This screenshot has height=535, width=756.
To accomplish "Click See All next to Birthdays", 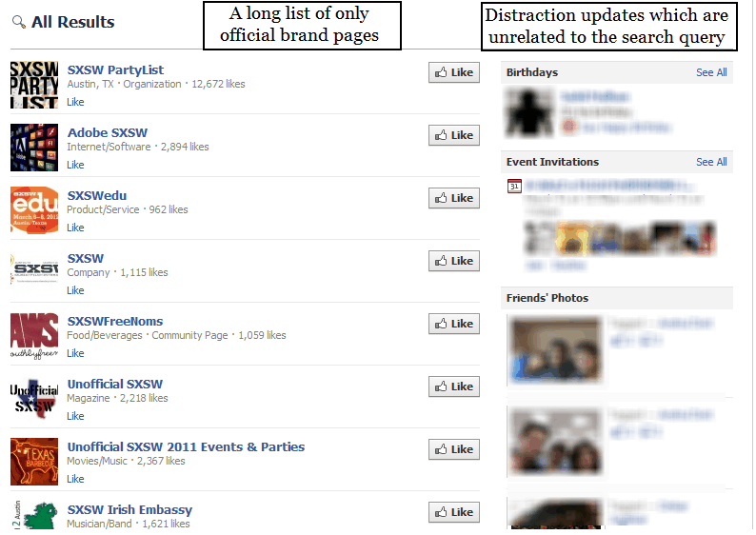I will 711,72.
